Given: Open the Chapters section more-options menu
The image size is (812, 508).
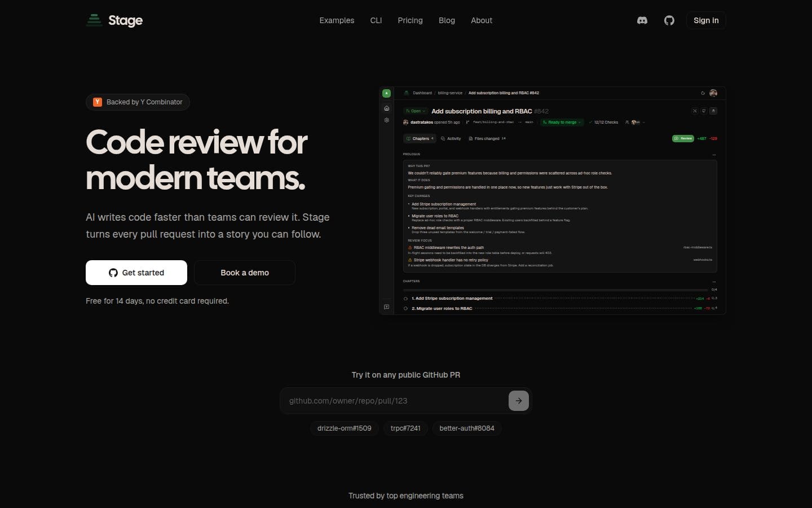Looking at the screenshot, I should point(714,282).
